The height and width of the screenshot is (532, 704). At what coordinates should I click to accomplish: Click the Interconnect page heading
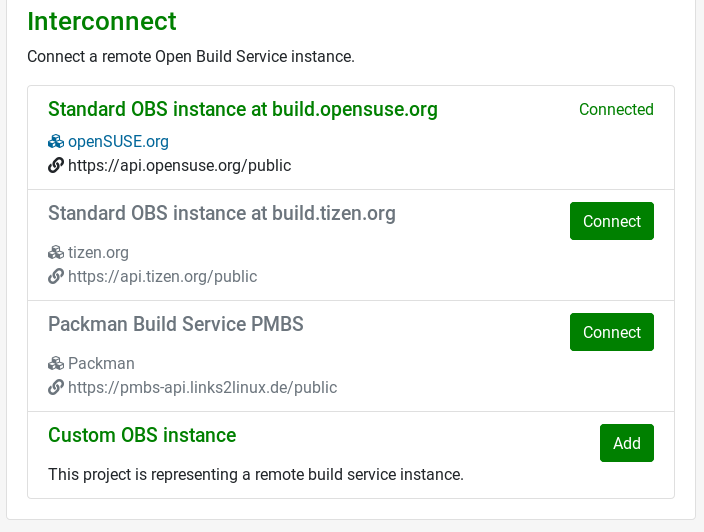point(102,21)
